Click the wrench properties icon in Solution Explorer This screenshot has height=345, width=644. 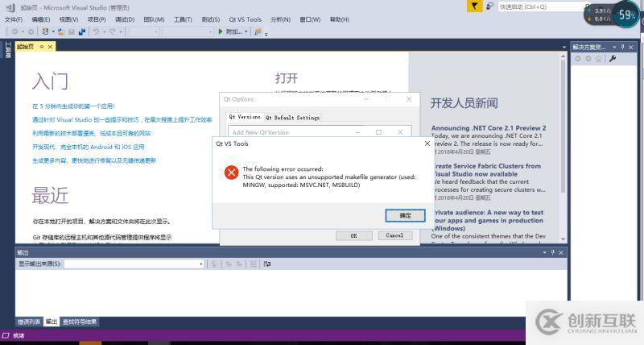pos(613,59)
